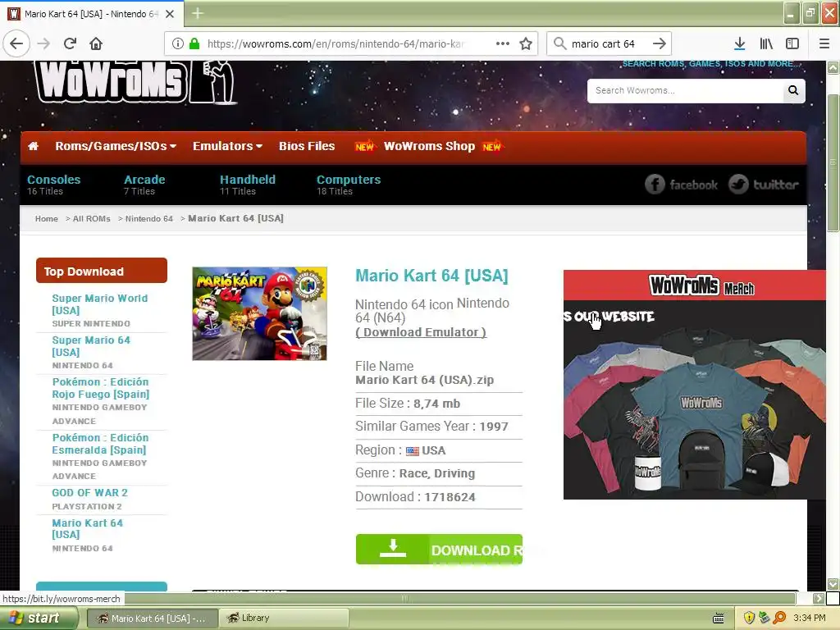
Task: Open the browser home page
Action: [96, 43]
